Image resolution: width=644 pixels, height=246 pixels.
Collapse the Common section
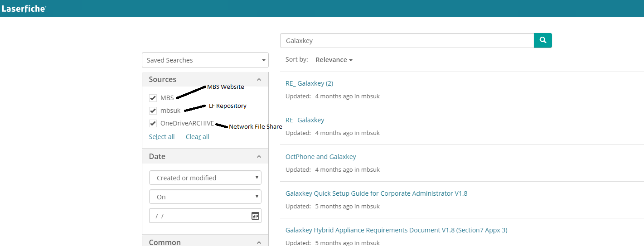click(259, 242)
